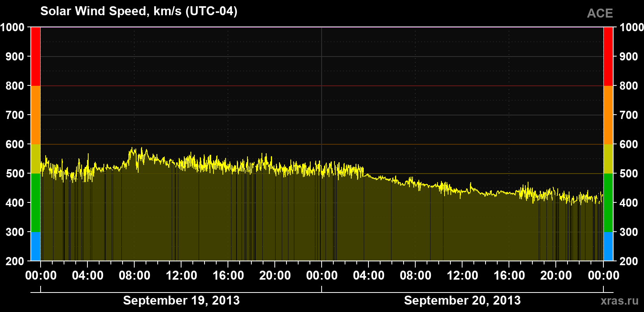644x312 pixels.
Task: Click the 12:00 time label for September 19
Action: (181, 276)
